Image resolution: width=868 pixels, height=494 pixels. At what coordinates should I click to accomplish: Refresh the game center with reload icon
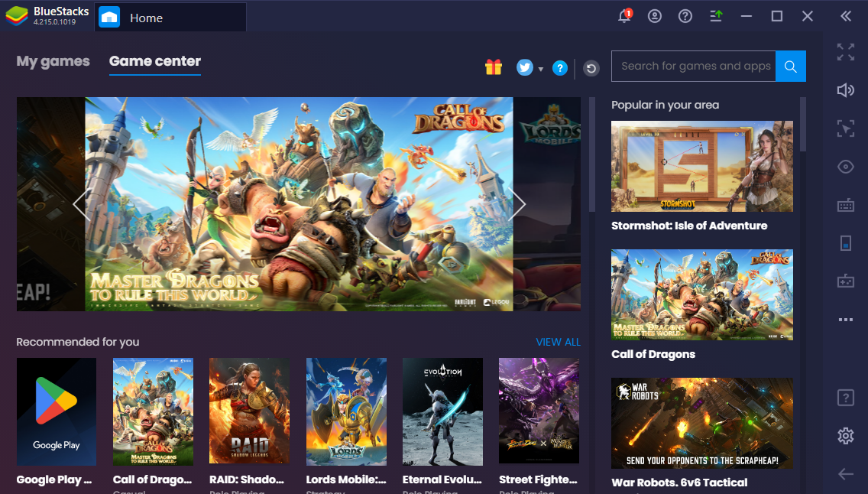coord(591,68)
